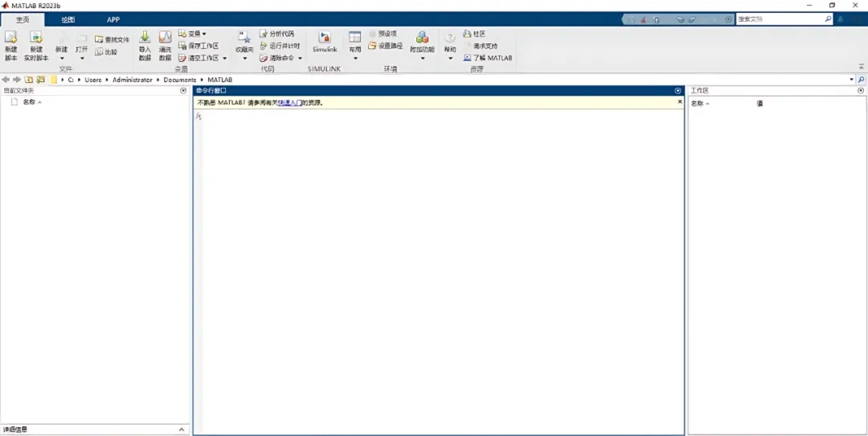Open the 打开 file dropdown

[82, 47]
